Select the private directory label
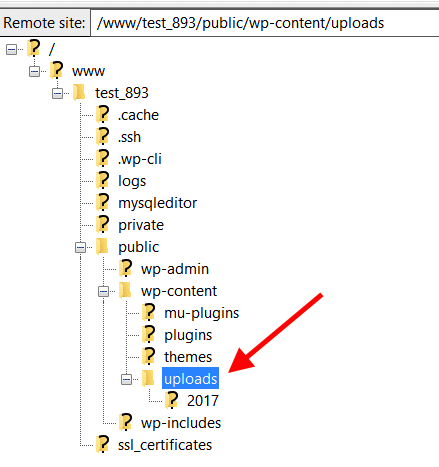 pyautogui.click(x=141, y=225)
